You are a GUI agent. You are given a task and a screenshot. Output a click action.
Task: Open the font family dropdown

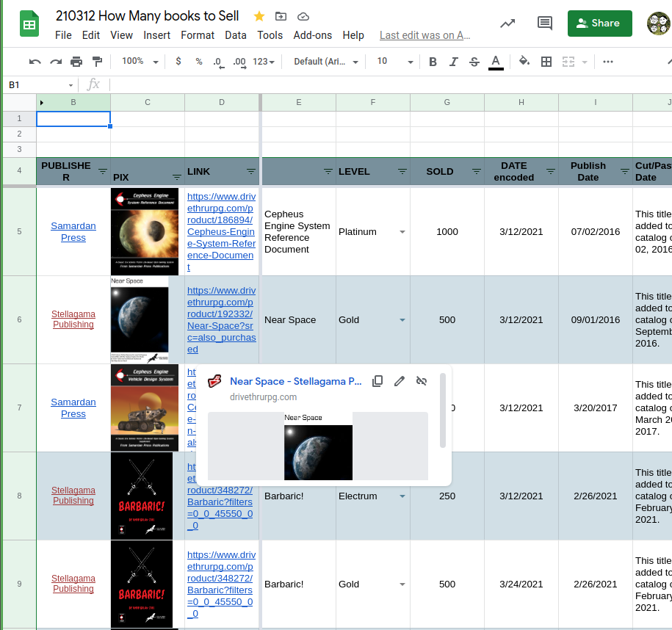pyautogui.click(x=325, y=62)
